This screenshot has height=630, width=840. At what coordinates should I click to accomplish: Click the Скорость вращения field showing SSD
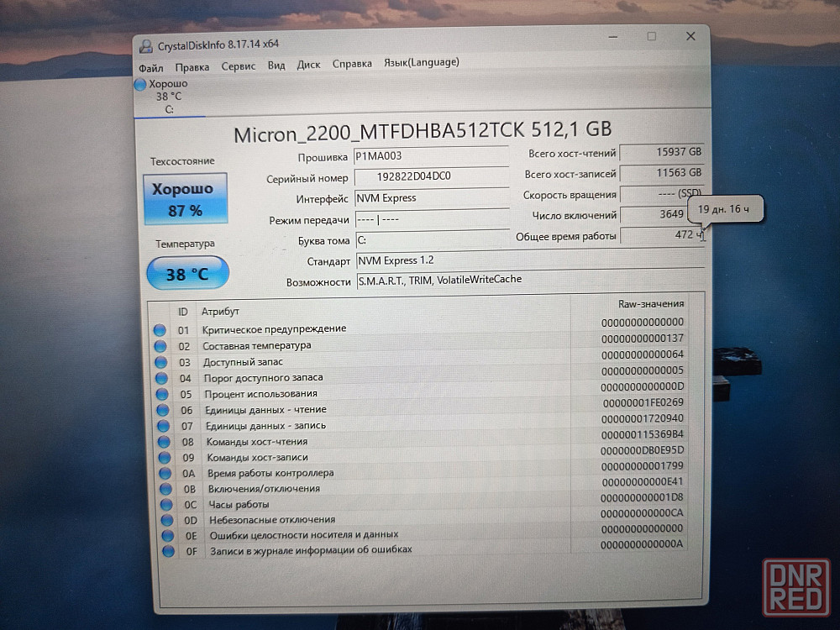(662, 193)
